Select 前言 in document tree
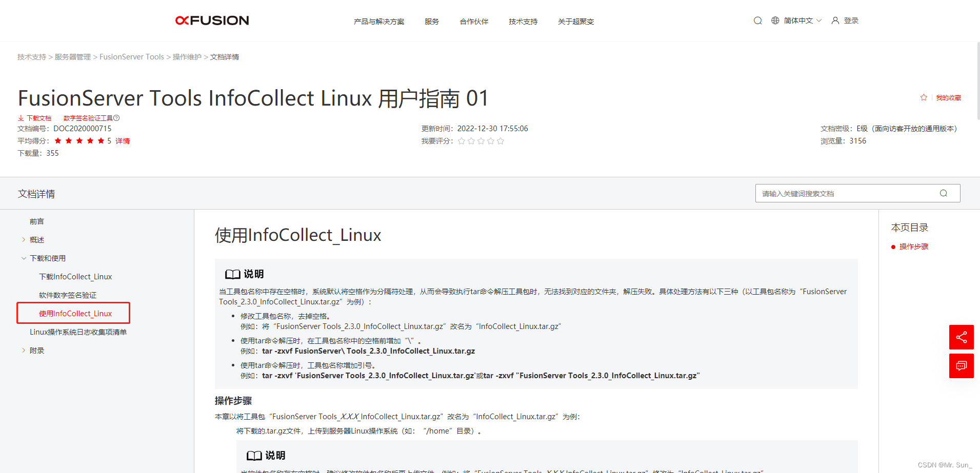 37,221
